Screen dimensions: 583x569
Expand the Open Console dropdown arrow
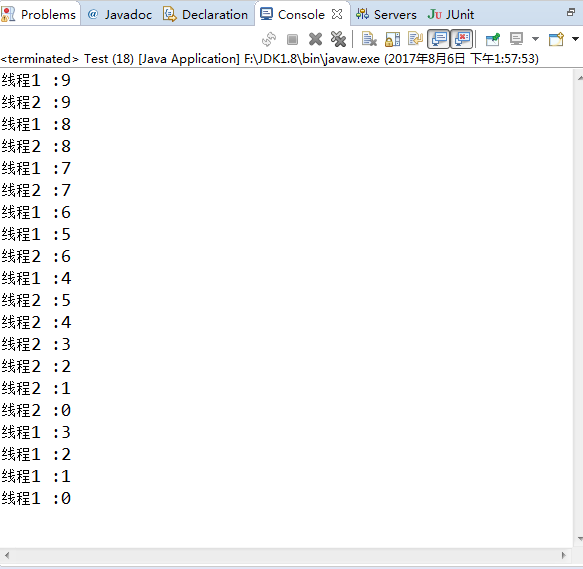tap(575, 39)
